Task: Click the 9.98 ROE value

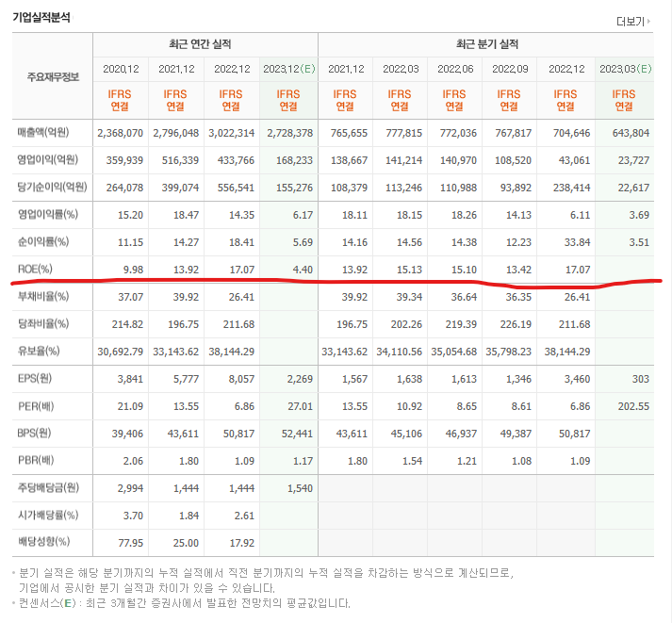Action: pos(133,270)
